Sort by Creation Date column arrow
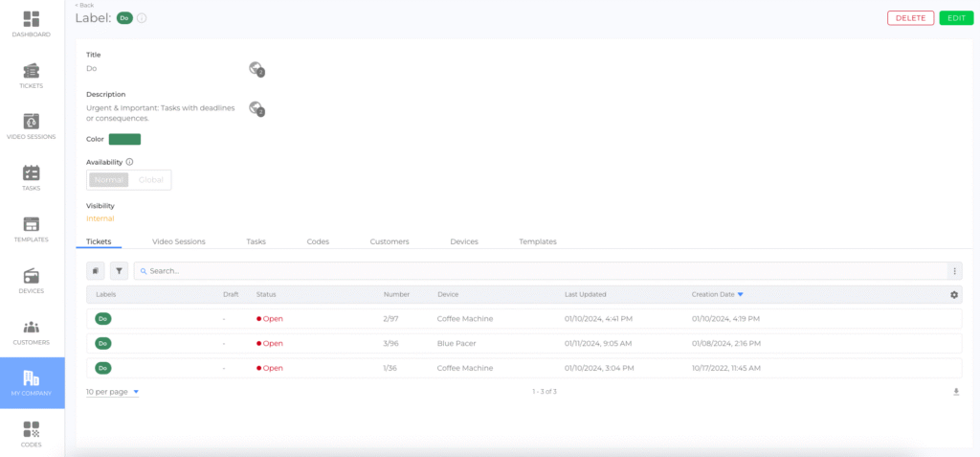980x457 pixels. tap(741, 294)
